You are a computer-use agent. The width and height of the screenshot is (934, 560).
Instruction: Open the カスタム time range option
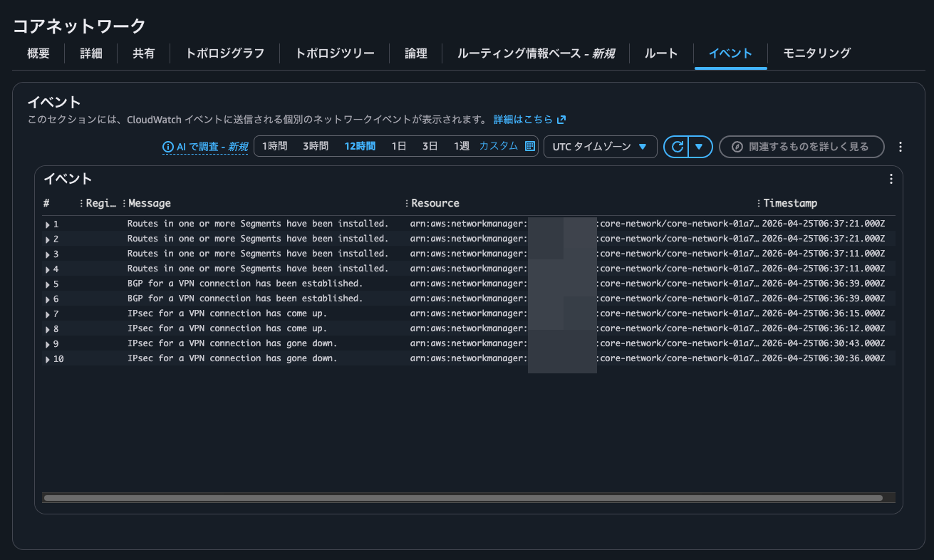(499, 145)
